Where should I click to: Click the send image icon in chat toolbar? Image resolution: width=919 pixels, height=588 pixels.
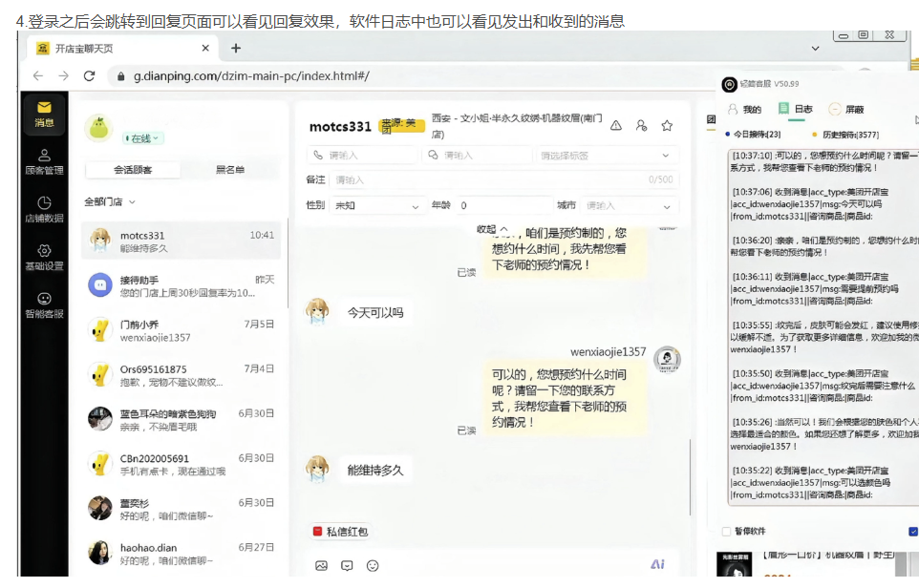pos(321,566)
